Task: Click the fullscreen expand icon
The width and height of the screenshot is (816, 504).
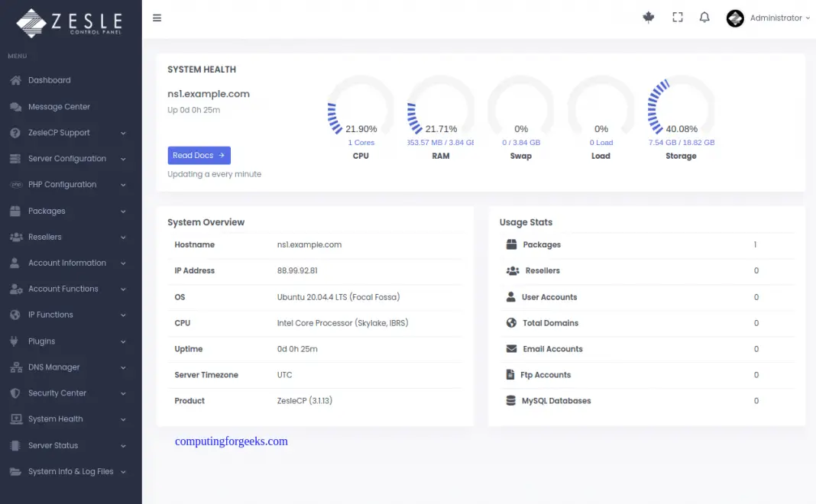Action: coord(677,17)
